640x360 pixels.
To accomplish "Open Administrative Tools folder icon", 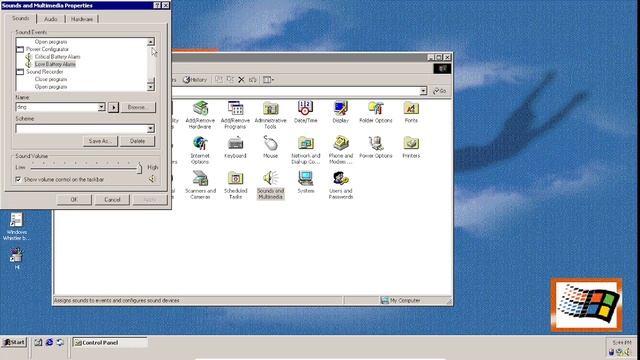I will click(x=270, y=115).
